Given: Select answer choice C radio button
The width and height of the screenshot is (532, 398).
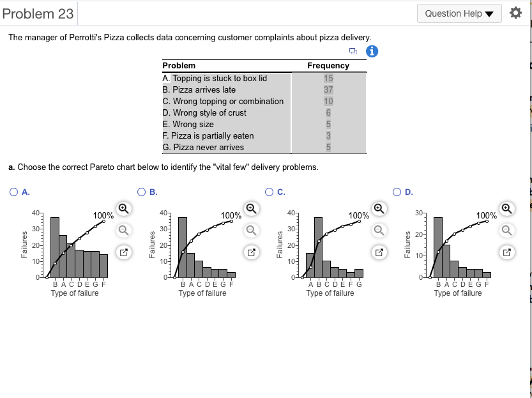Looking at the screenshot, I should click(x=269, y=192).
